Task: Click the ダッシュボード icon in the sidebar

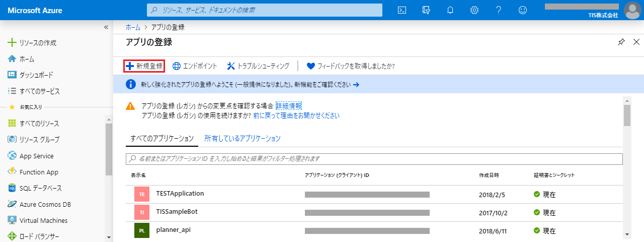Action: (12, 75)
